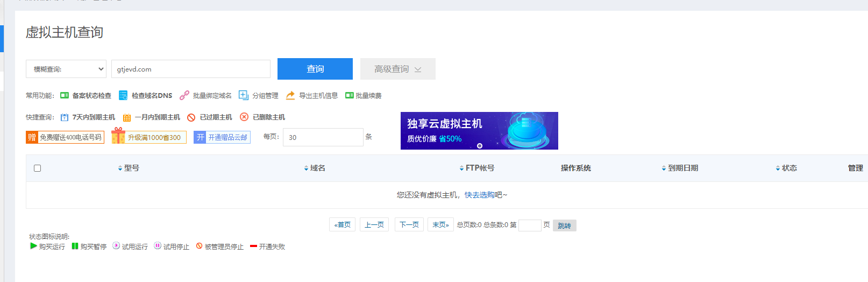Image resolution: width=868 pixels, height=282 pixels.
Task: Sort table by 到期日期 column
Action: [x=680, y=168]
